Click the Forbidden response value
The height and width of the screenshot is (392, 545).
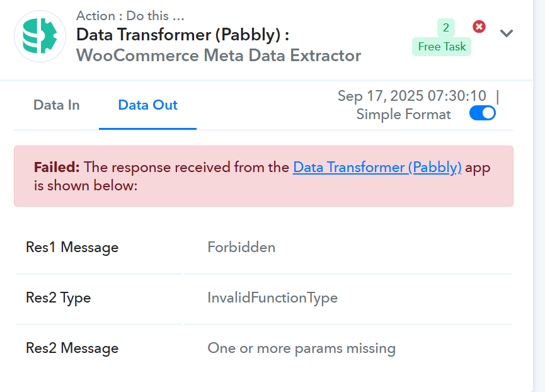[241, 248]
